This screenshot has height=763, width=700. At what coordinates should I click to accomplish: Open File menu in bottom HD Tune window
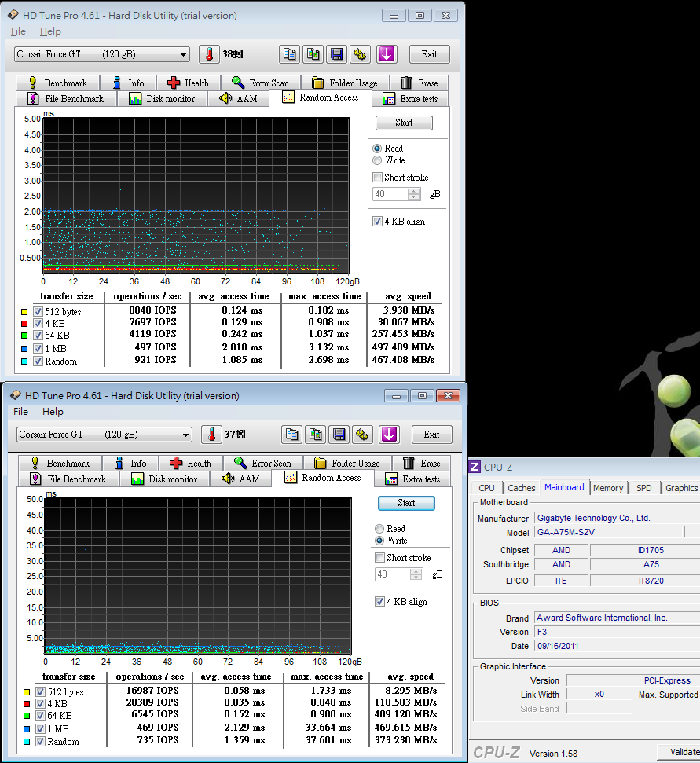pos(20,412)
